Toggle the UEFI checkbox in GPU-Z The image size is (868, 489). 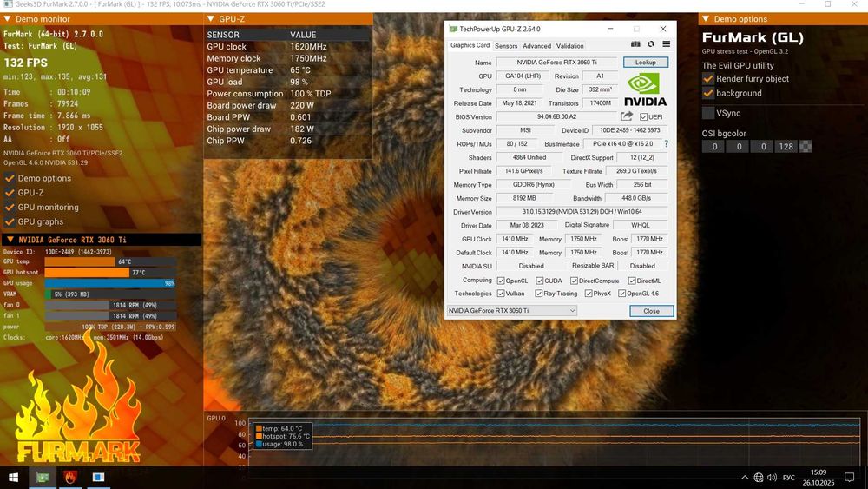coord(644,117)
